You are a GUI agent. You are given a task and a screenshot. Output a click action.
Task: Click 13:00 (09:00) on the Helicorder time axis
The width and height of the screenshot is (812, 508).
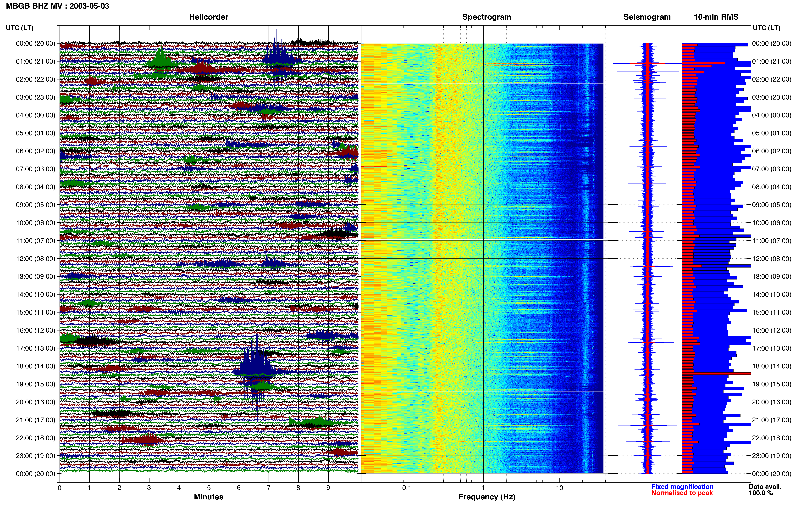point(36,277)
